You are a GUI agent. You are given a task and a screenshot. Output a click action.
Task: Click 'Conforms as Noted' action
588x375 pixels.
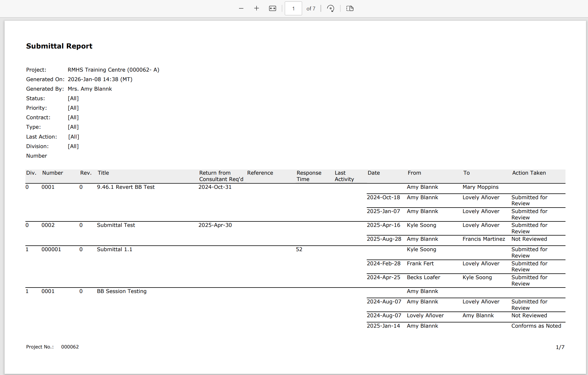coord(536,326)
